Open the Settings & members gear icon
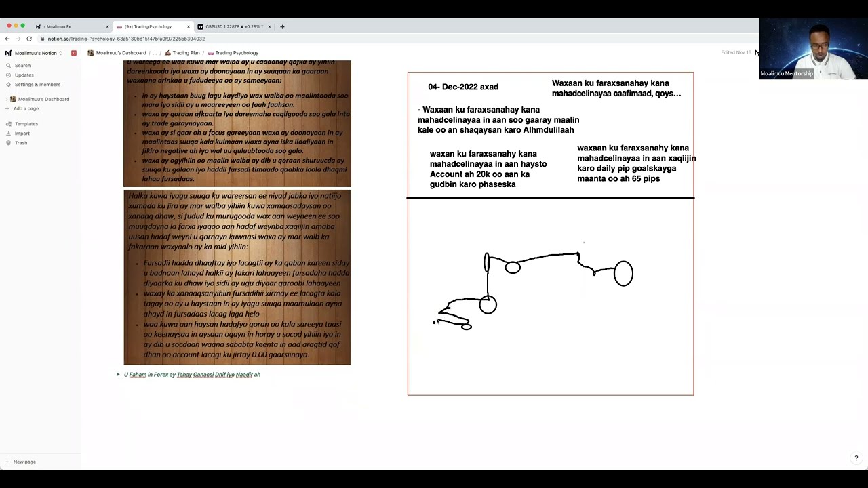Image resolution: width=868 pixels, height=488 pixels. (8, 85)
